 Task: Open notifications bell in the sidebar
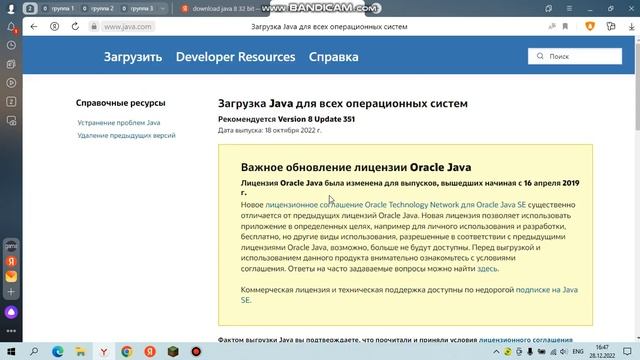pyautogui.click(x=11, y=27)
